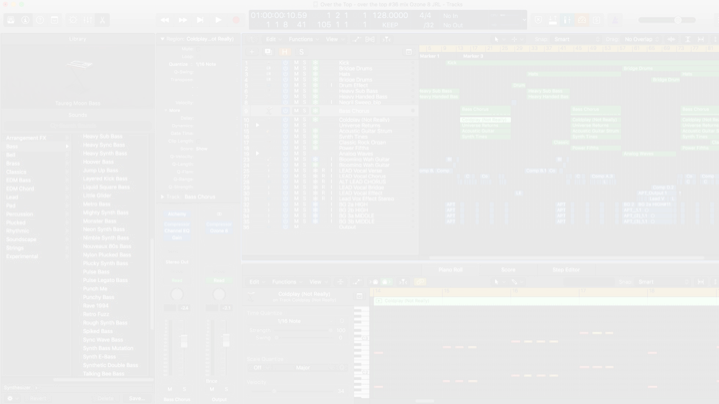Toggle Tracks automation button
The image size is (719, 404).
tap(356, 39)
